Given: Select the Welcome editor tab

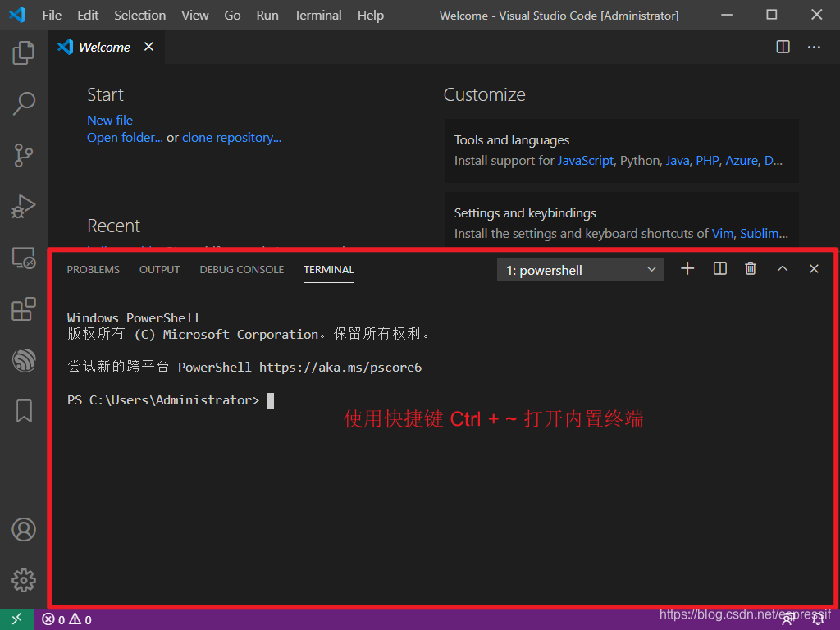Looking at the screenshot, I should [106, 47].
